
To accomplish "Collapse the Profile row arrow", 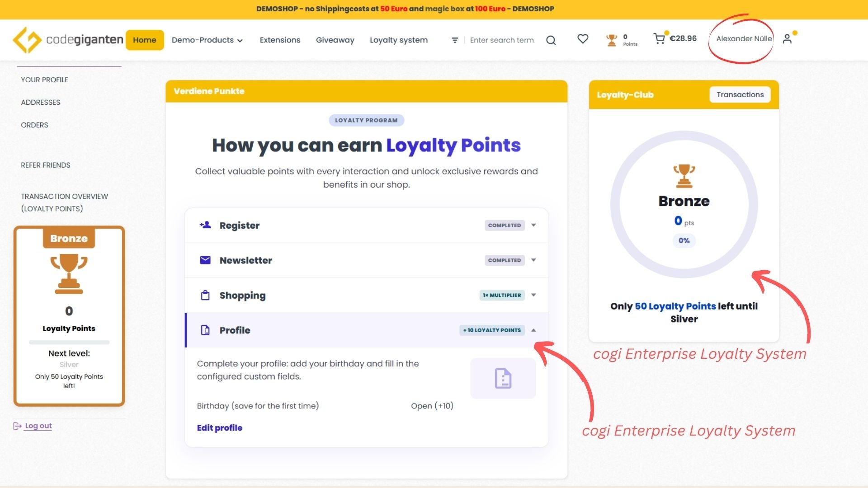I will [x=533, y=330].
